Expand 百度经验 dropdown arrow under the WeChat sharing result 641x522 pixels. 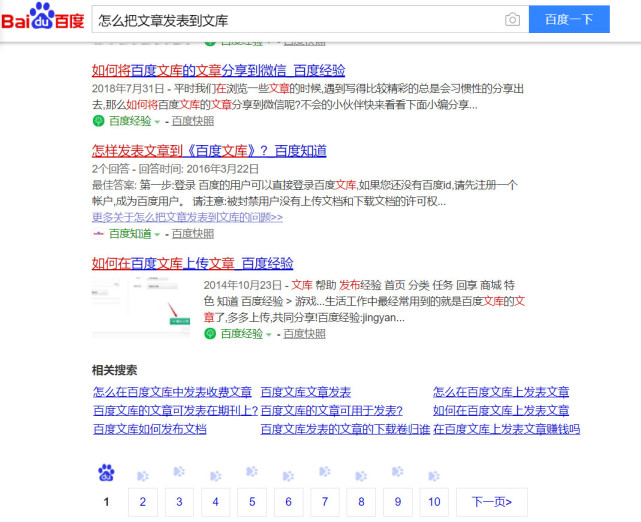(x=157, y=122)
